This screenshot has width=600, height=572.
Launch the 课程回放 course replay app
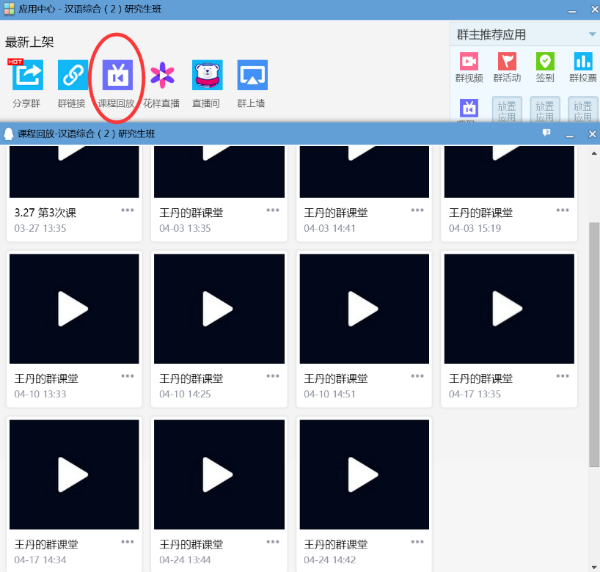click(118, 76)
